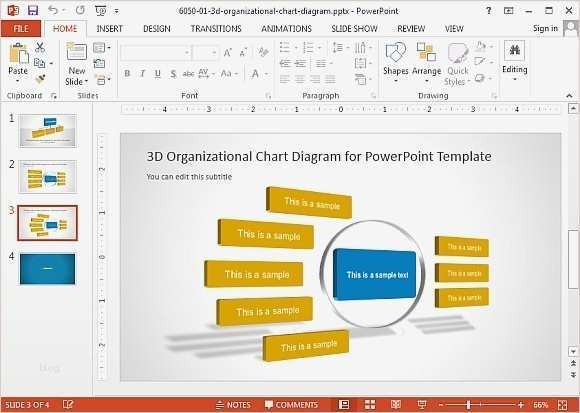The width and height of the screenshot is (580, 413).
Task: Toggle the Notes pane
Action: coord(233,405)
